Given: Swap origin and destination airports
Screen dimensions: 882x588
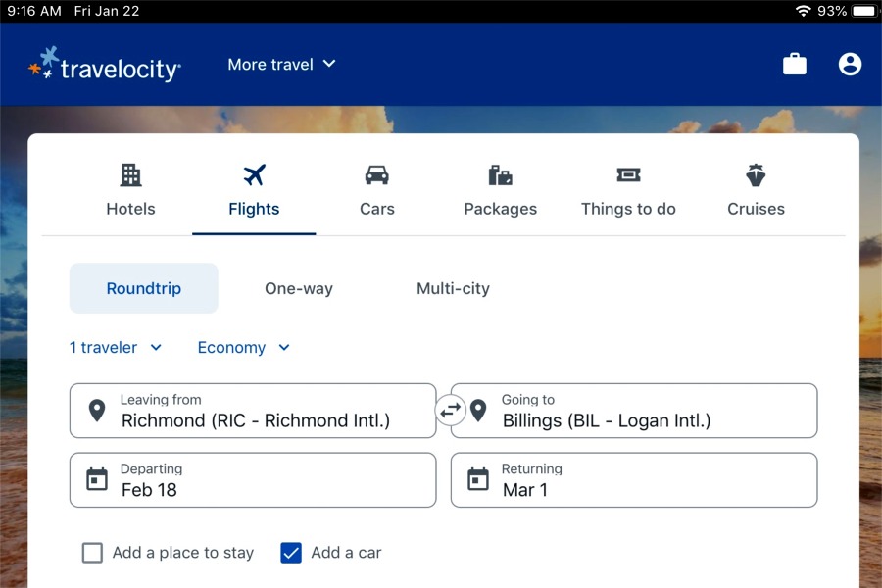Looking at the screenshot, I should coord(450,411).
